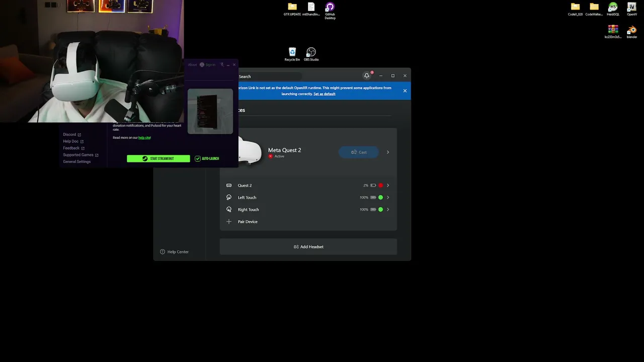Click the pin icon in StreamerKit window
Screen dimensions: 644x362
[222, 65]
